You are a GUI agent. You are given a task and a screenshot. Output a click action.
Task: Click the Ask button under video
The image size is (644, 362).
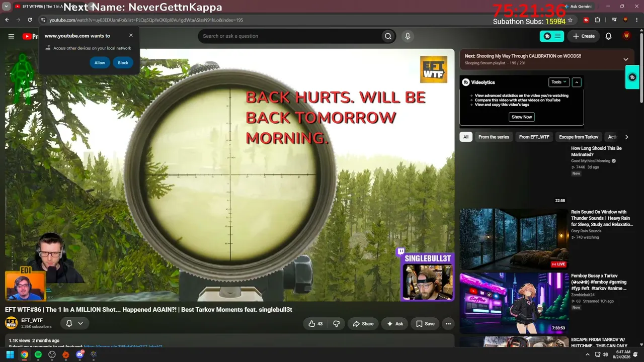tap(394, 324)
